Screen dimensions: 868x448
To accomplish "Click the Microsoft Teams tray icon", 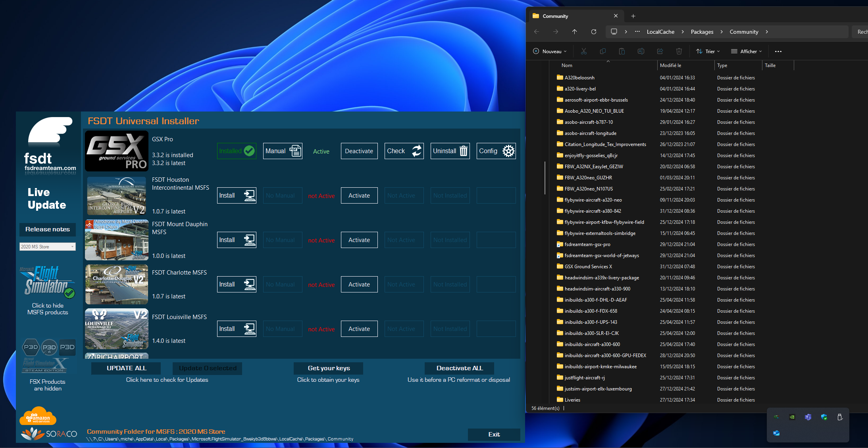I will coord(808,417).
